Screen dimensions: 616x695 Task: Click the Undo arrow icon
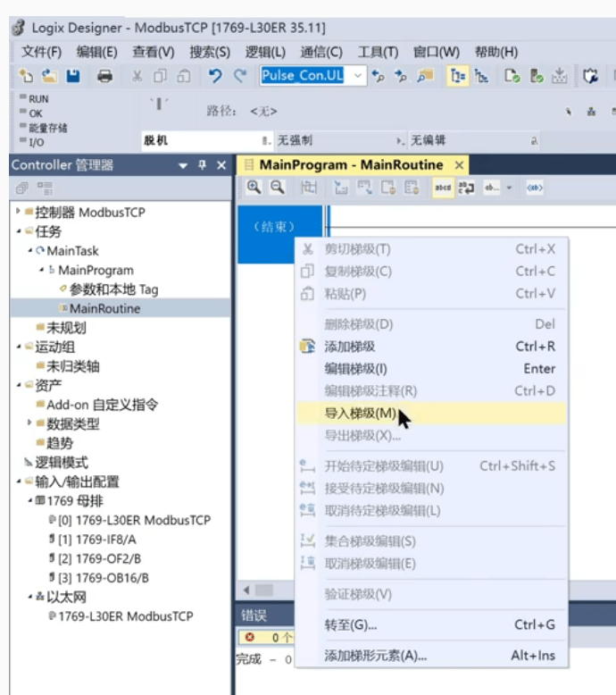coord(215,76)
